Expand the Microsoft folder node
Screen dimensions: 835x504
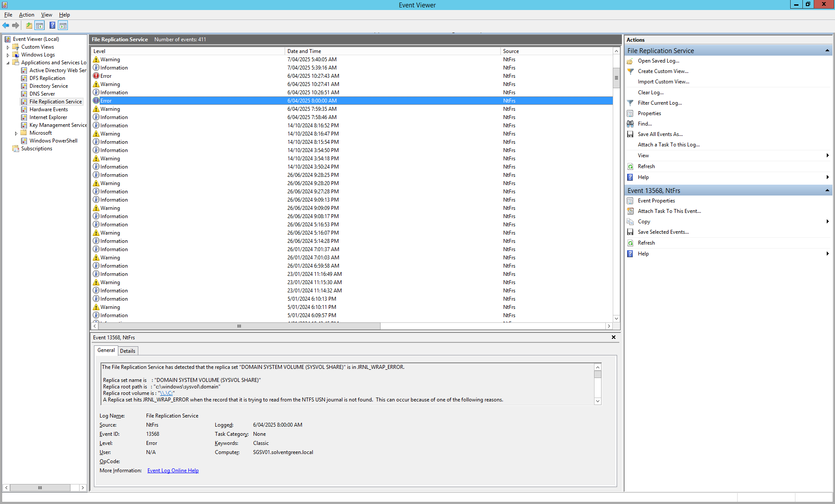coord(16,133)
